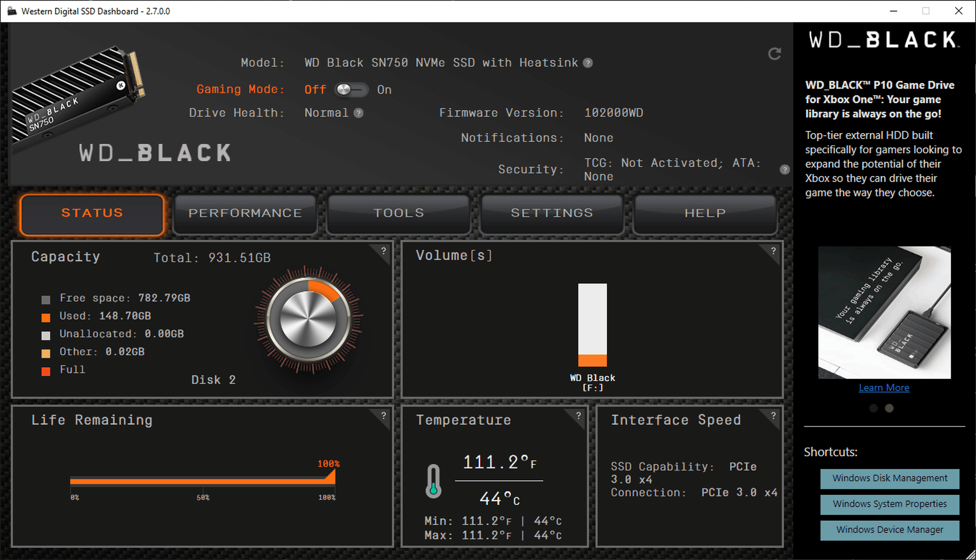Open Windows System Properties shortcut
This screenshot has height=560, width=976.
point(890,504)
